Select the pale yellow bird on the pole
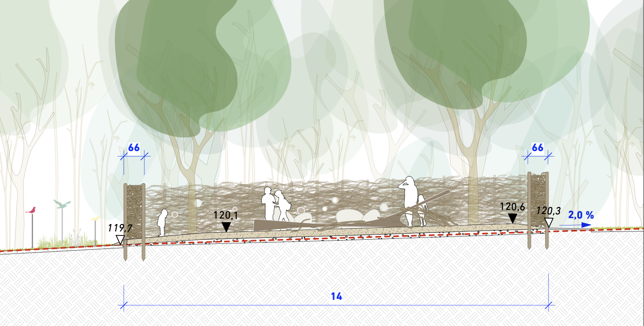The image size is (644, 326). 94,218
